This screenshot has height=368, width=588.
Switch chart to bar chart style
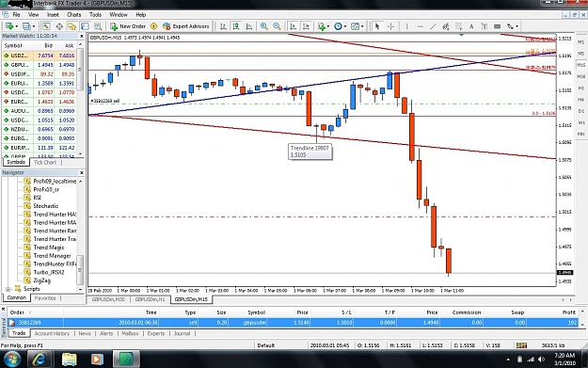(223, 26)
